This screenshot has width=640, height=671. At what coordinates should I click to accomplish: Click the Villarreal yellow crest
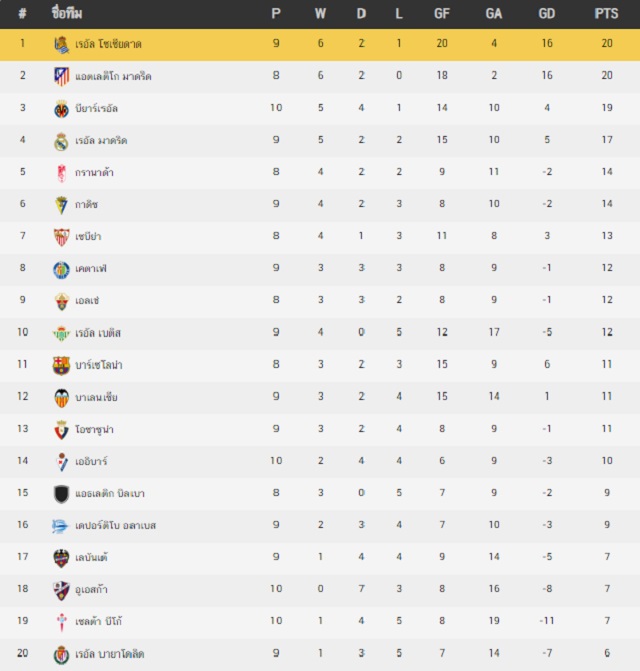point(61,109)
